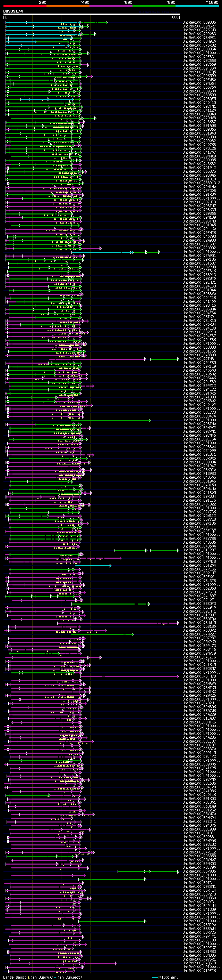The width and height of the screenshot is (222, 980).
Task: Select hit UniRef100_A2Y786
Action: (199, 539)
